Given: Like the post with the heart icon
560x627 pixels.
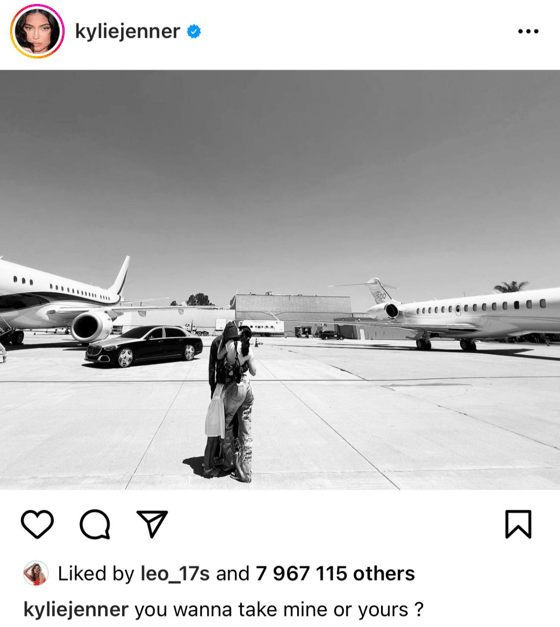Looking at the screenshot, I should point(37,523).
